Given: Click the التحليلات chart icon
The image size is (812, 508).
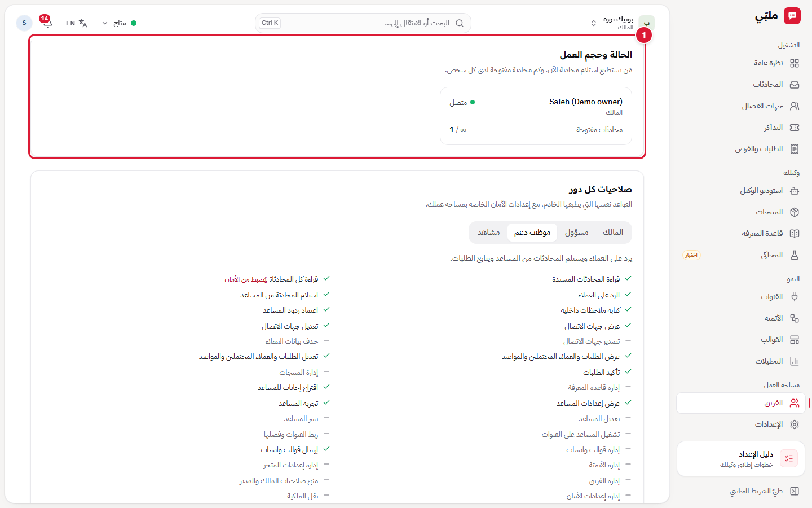Looking at the screenshot, I should 795,361.
